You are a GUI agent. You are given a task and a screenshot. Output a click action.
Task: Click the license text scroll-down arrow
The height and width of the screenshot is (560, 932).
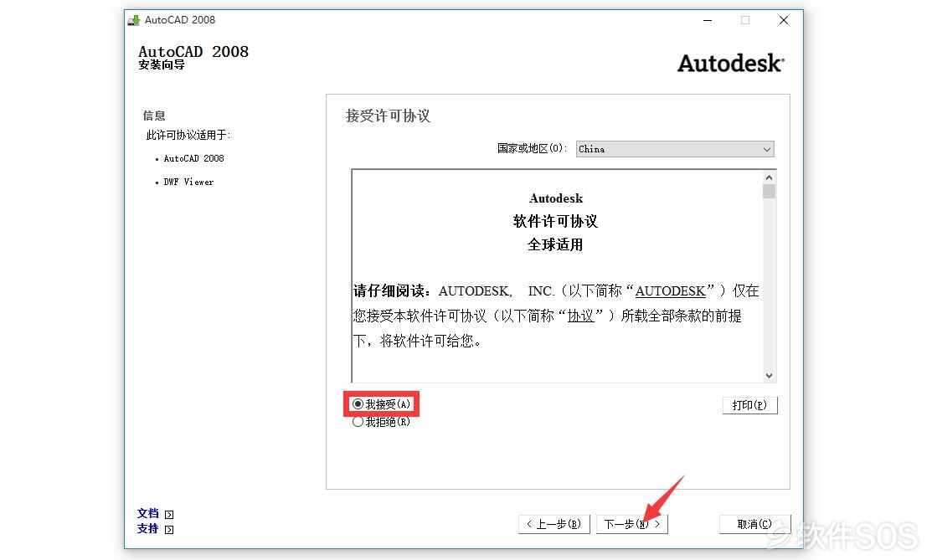(x=770, y=376)
